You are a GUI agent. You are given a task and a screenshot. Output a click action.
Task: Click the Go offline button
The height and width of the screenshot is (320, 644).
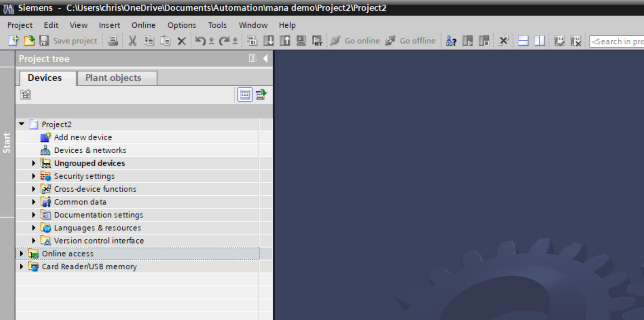point(410,41)
